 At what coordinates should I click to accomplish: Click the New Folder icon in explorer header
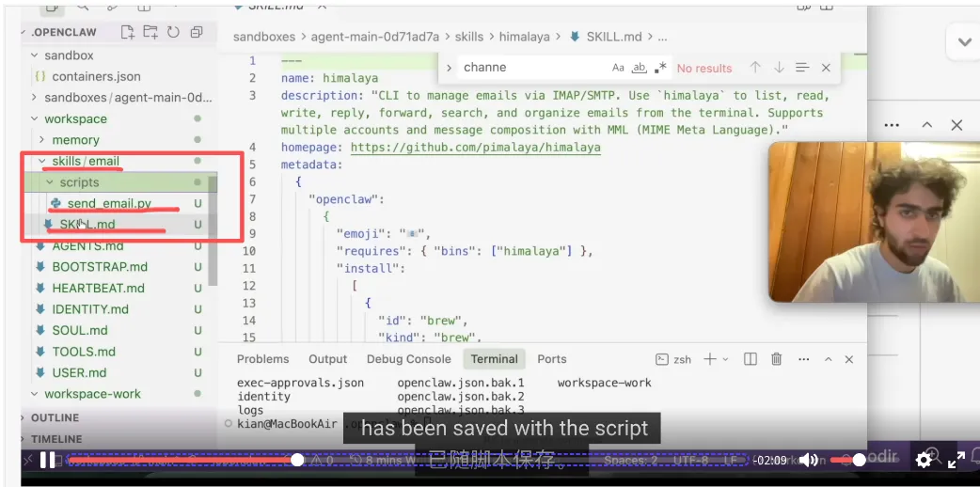point(150,33)
